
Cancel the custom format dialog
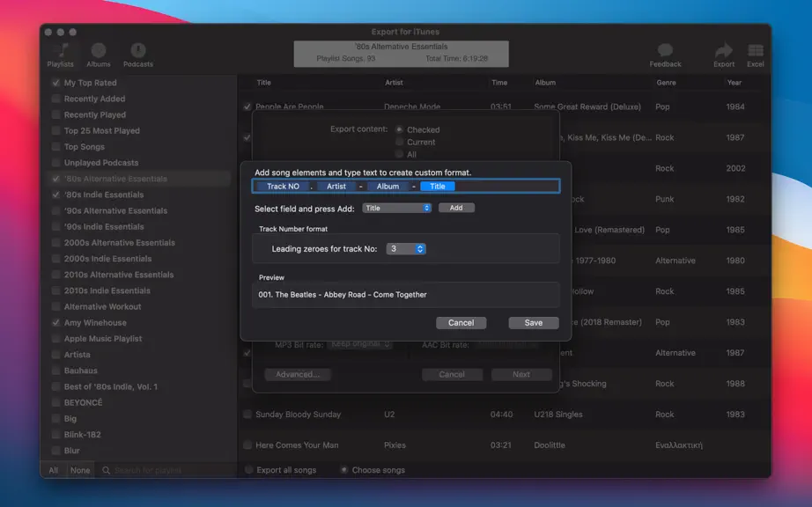[461, 323]
